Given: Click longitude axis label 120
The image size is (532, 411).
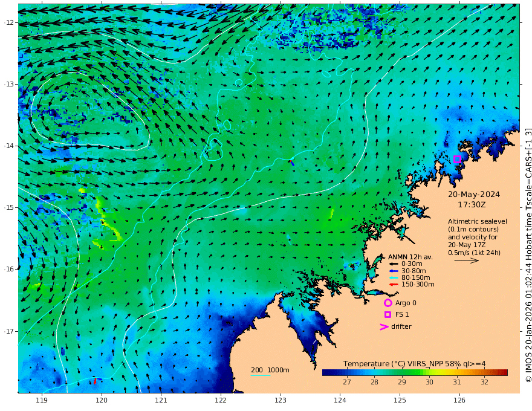Looking at the screenshot, I should pyautogui.click(x=102, y=401).
